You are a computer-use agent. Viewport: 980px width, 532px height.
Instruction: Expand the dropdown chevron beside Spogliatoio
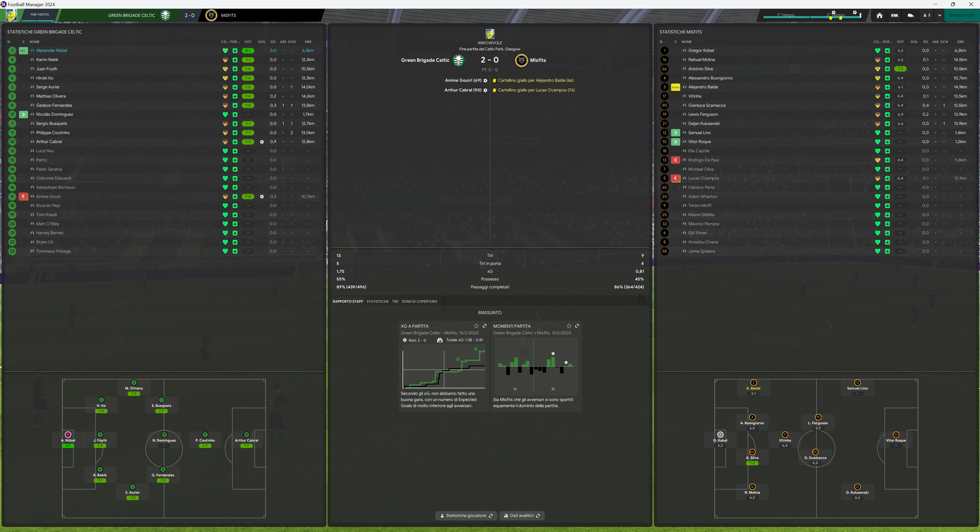[x=939, y=16]
